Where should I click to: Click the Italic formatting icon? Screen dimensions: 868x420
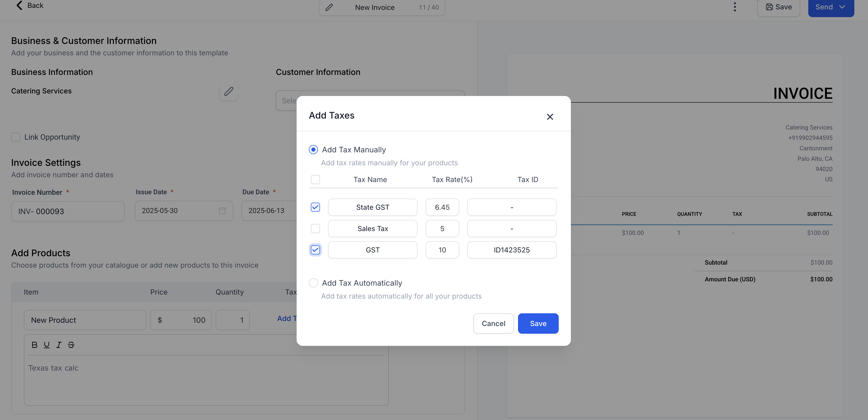pyautogui.click(x=59, y=345)
